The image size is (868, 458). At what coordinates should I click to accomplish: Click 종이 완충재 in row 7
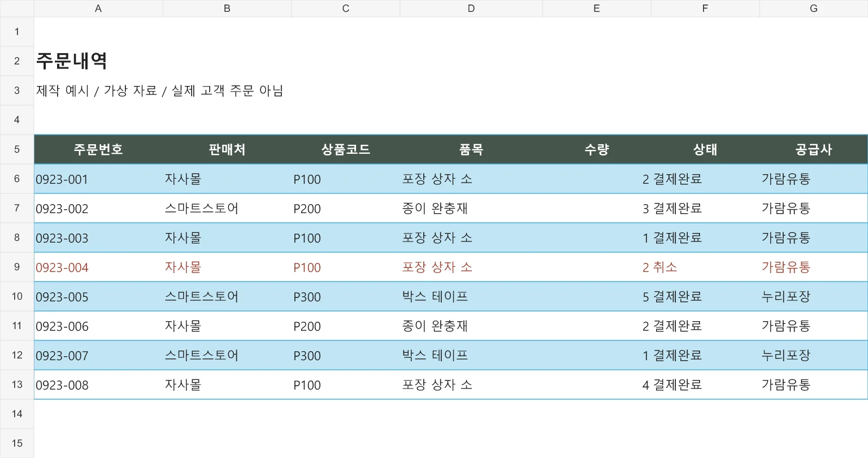pyautogui.click(x=471, y=208)
